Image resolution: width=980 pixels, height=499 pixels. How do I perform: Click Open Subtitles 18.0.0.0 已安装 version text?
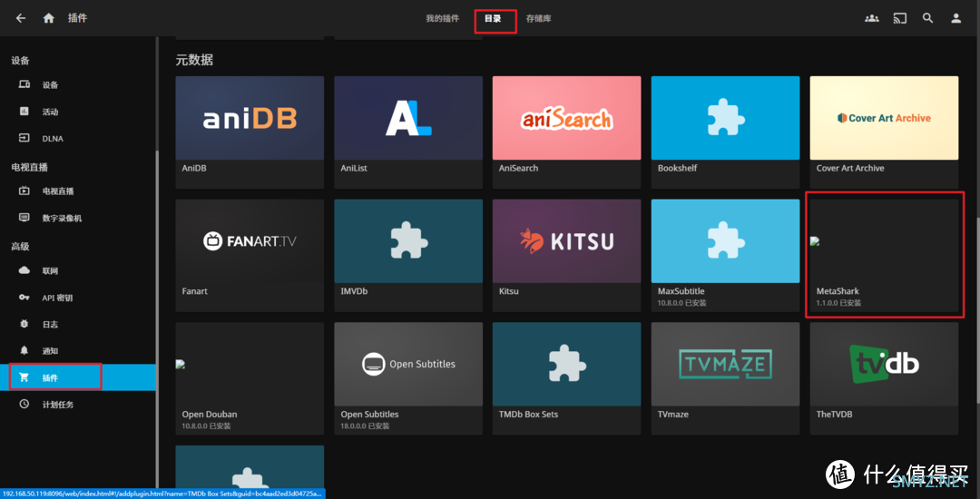(x=365, y=426)
